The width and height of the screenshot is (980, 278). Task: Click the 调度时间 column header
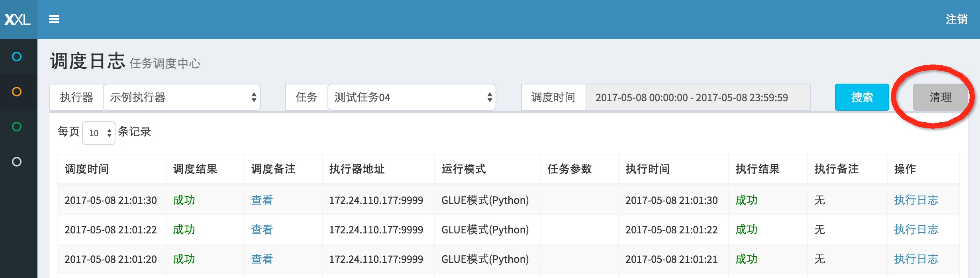[87, 169]
